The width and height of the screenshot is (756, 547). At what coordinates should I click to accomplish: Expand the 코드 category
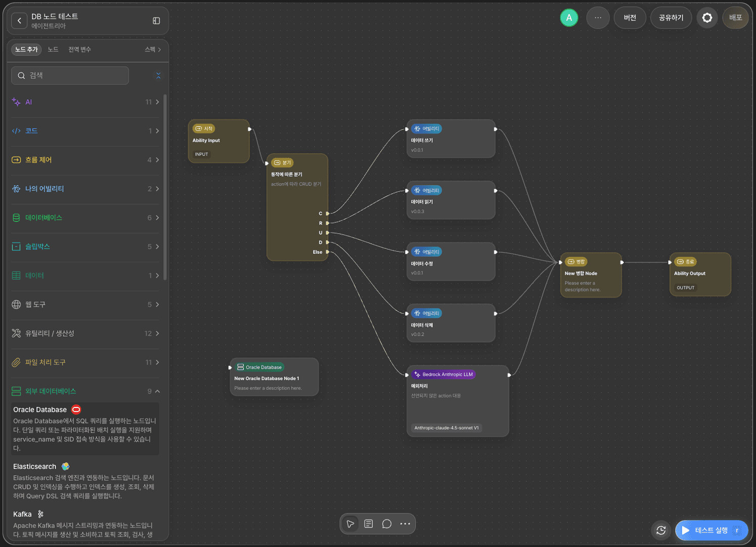pos(85,131)
